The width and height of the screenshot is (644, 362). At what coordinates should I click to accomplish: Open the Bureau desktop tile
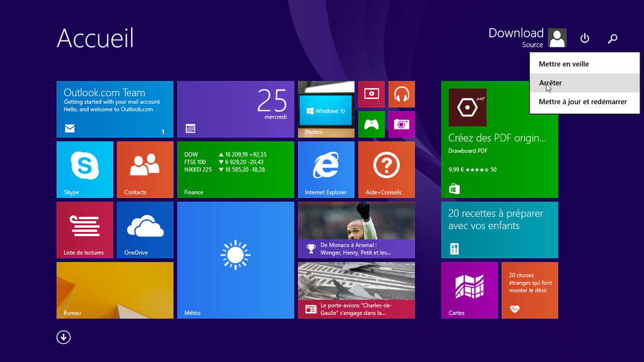pos(115,291)
